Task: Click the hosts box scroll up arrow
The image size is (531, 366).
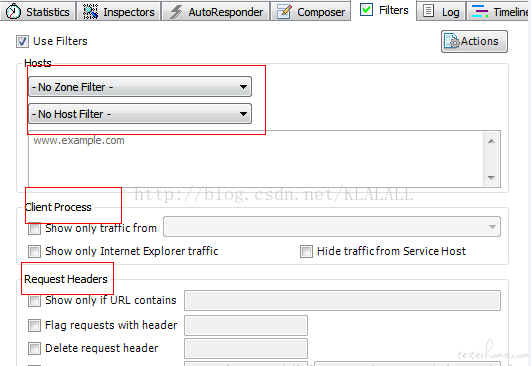Action: pos(491,141)
